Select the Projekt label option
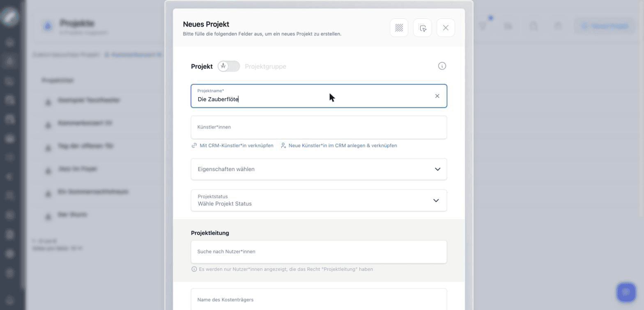The width and height of the screenshot is (644, 310). [202, 66]
